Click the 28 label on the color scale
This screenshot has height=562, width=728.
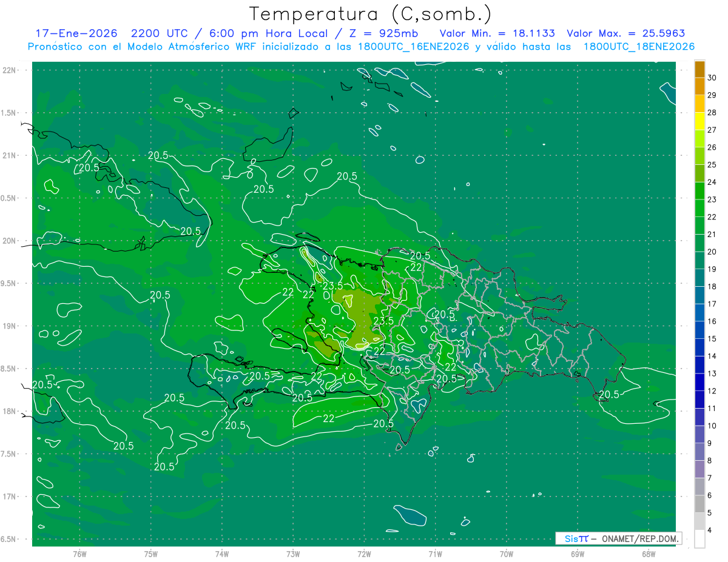(712, 112)
